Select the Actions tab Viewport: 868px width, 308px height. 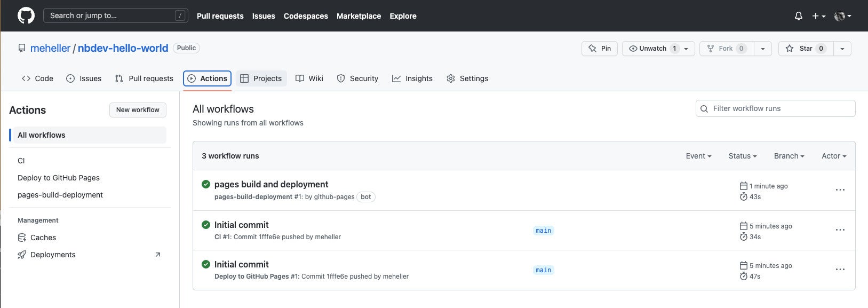point(207,78)
